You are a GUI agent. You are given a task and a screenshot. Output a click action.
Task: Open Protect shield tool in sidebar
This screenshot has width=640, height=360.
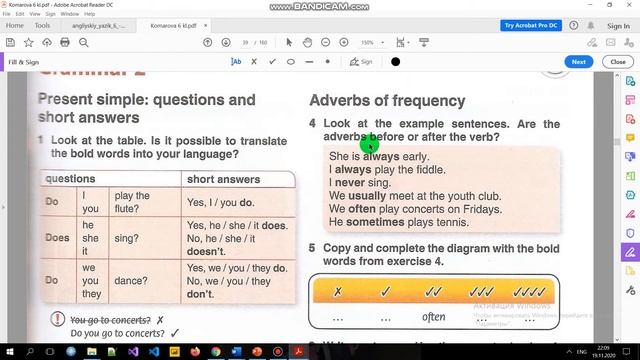pos(630,233)
